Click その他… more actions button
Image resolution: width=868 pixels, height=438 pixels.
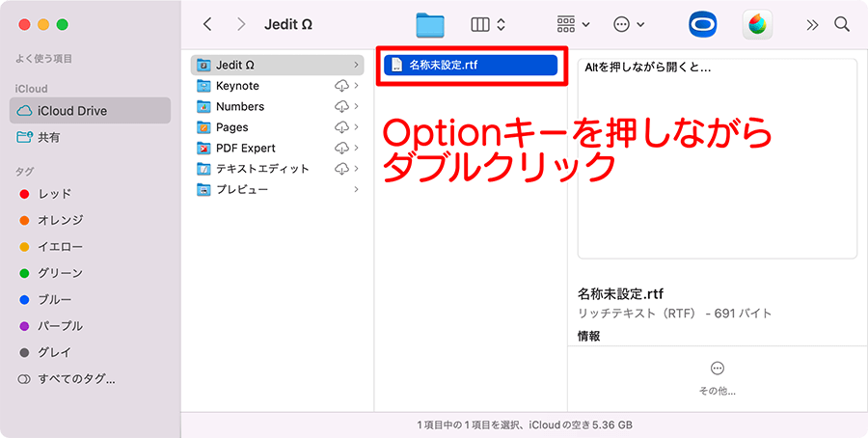tap(718, 379)
